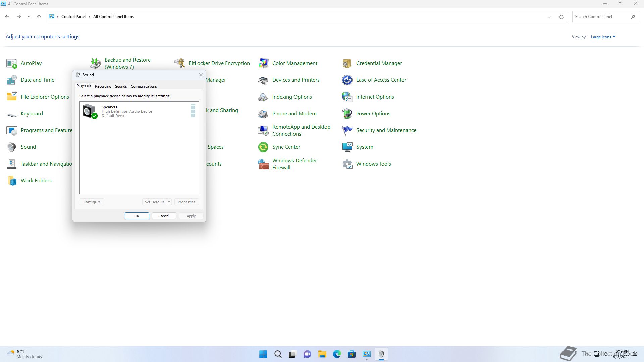
Task: Open the Security and Maintenance flag icon
Action: (347, 130)
